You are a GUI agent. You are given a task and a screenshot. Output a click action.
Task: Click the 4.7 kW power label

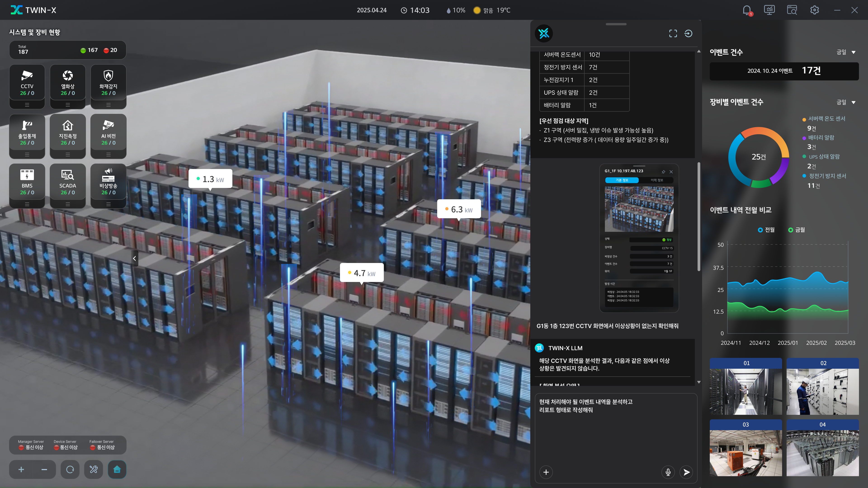coord(362,273)
